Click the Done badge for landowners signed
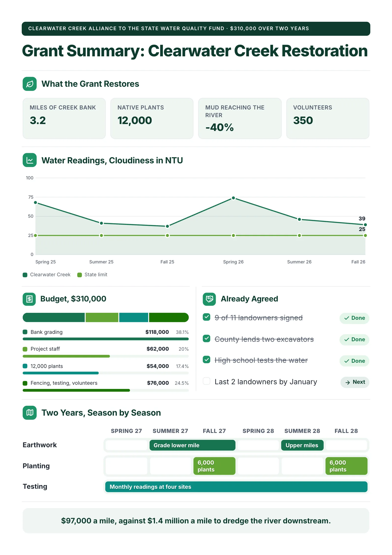Image resolution: width=392 pixels, height=555 pixels. coord(354,318)
